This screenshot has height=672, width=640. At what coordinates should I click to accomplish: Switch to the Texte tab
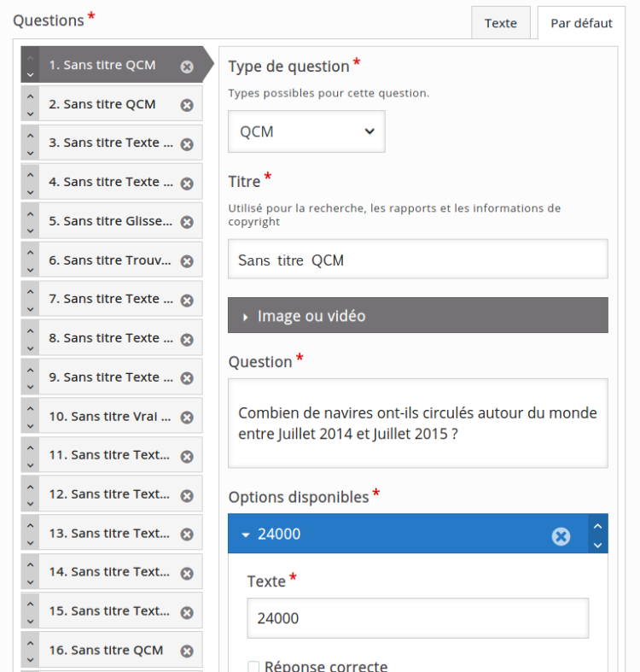point(500,23)
